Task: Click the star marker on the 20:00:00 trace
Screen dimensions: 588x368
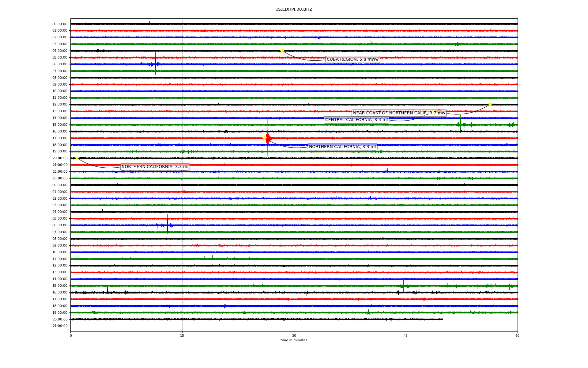Action: tap(77, 158)
